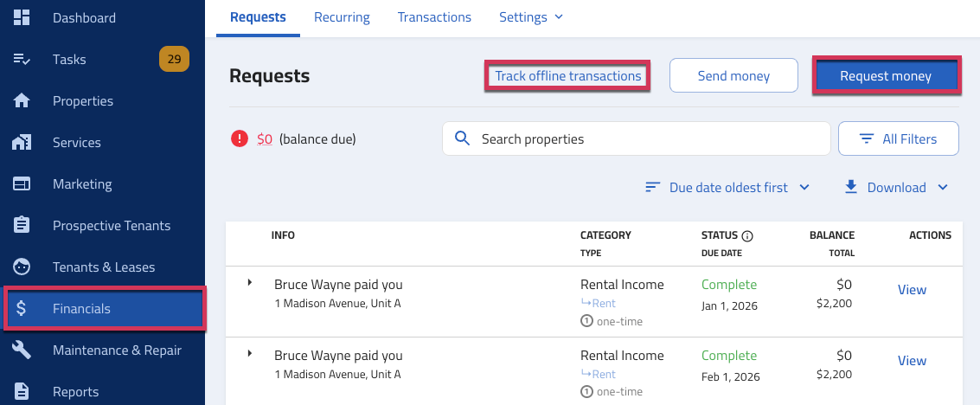Click the CATEGORY column header

[605, 235]
